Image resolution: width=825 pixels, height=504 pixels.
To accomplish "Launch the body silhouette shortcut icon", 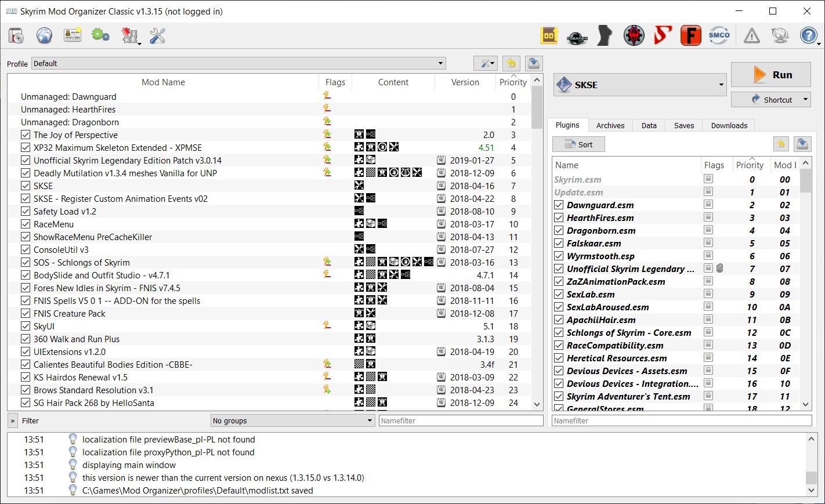I will point(605,36).
